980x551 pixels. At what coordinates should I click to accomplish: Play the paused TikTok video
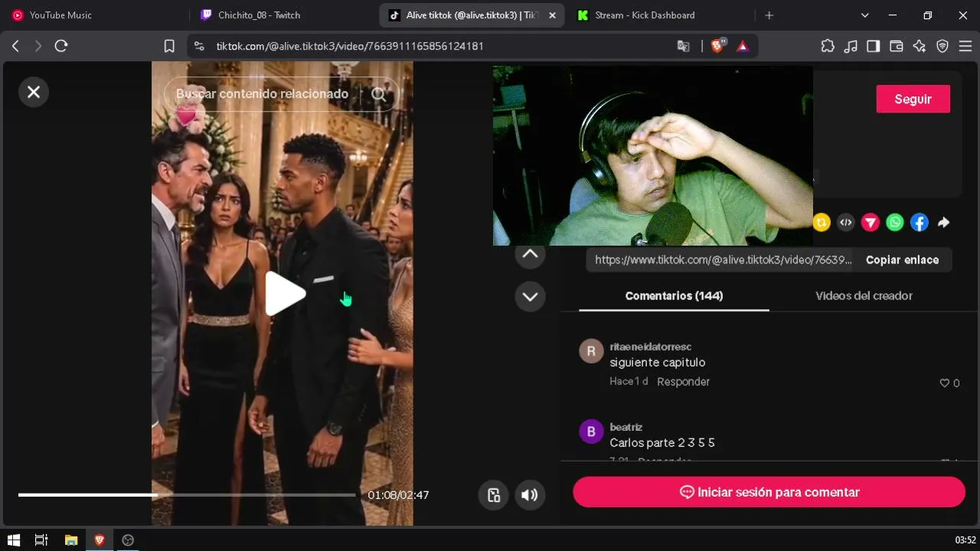pos(285,294)
